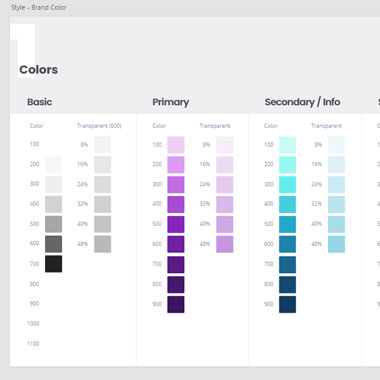Select the Basic 700 black swatch
This screenshot has width=380, height=380.
click(53, 264)
